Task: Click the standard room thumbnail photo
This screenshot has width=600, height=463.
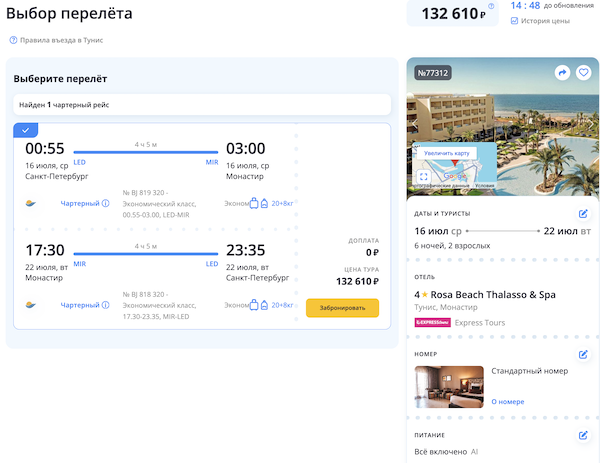Action: point(449,386)
